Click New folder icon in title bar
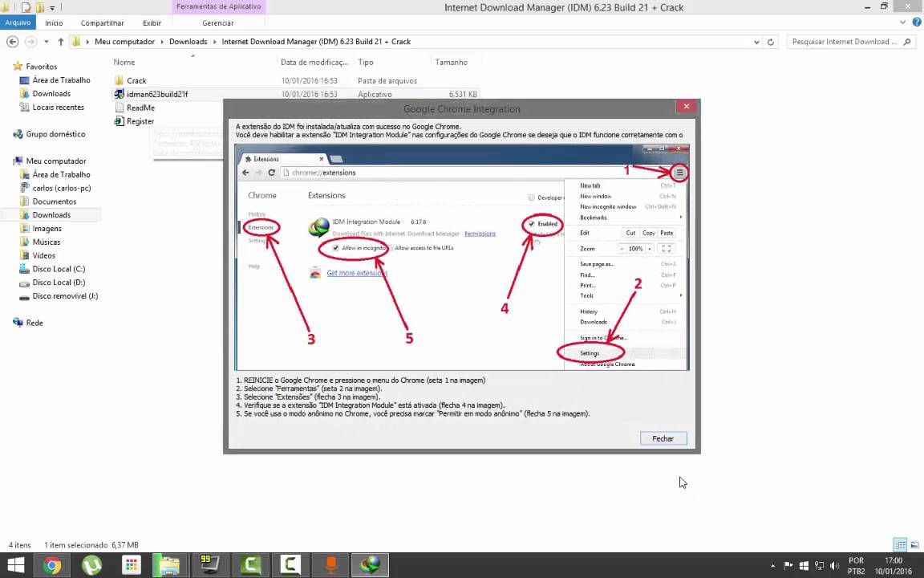 pyautogui.click(x=40, y=8)
